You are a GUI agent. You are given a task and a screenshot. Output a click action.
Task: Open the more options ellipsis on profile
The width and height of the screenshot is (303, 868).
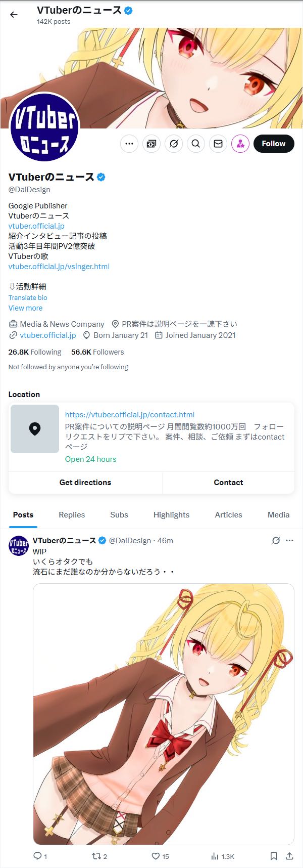click(129, 144)
